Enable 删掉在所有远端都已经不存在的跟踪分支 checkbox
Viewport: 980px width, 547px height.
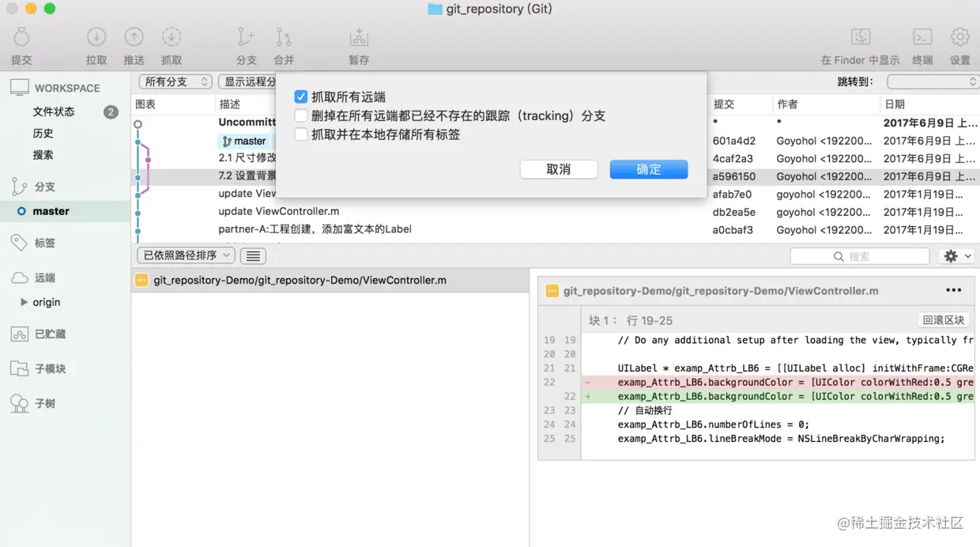(301, 115)
